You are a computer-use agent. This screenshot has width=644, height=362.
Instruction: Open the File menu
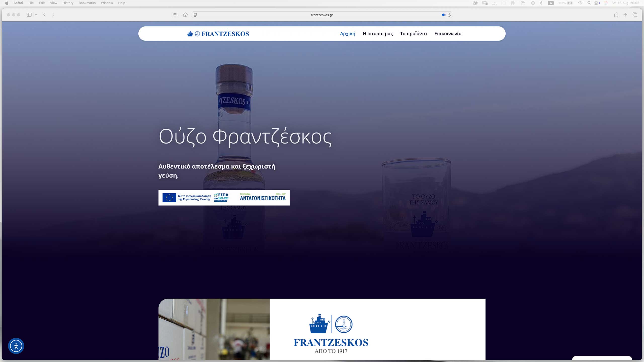(31, 3)
